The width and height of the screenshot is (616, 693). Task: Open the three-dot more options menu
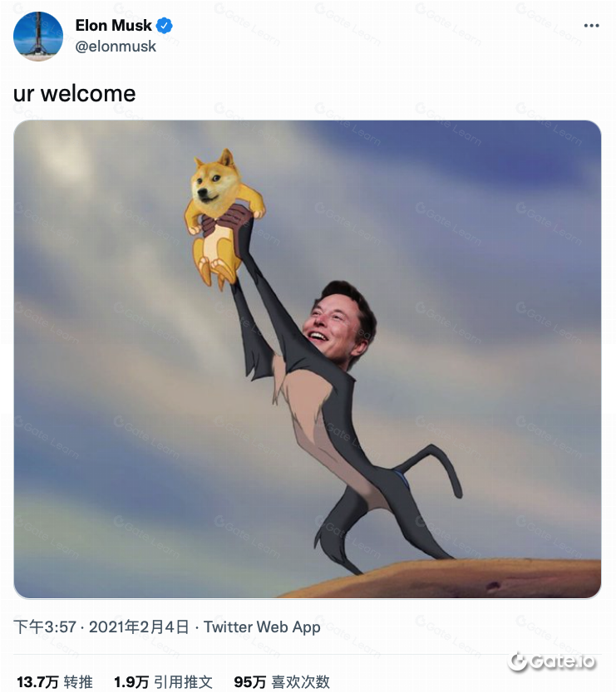click(x=591, y=26)
